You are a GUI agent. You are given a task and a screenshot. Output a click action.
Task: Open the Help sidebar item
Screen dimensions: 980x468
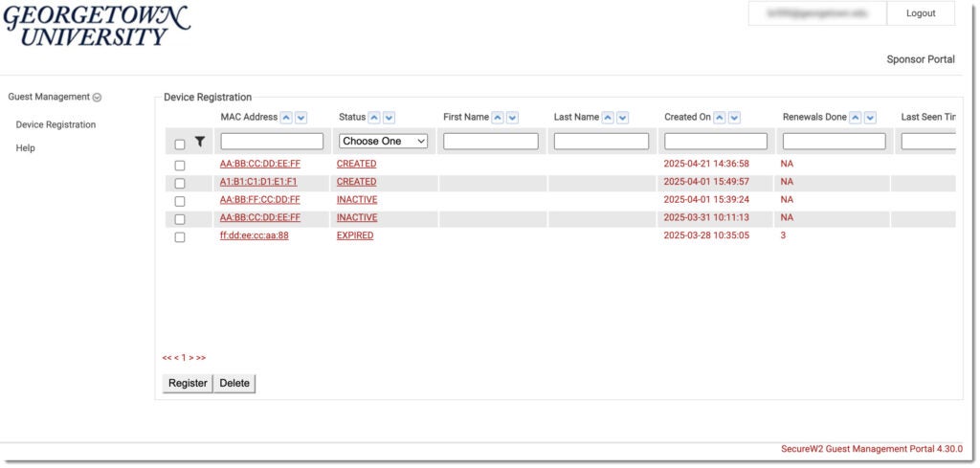26,148
